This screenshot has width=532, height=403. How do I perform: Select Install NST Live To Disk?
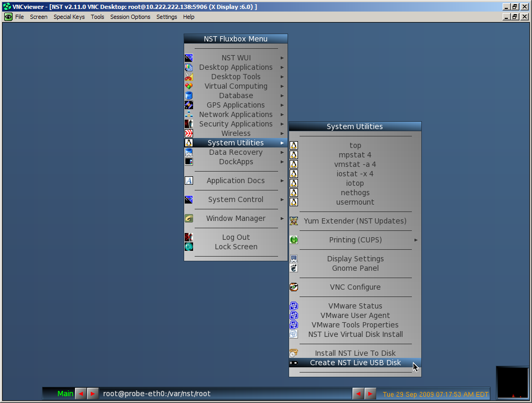355,353
